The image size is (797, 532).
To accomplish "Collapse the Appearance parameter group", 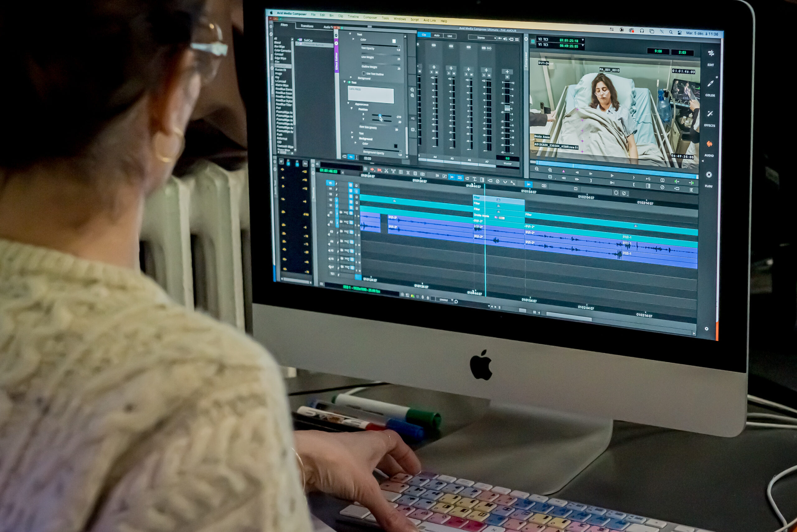I will tap(348, 103).
